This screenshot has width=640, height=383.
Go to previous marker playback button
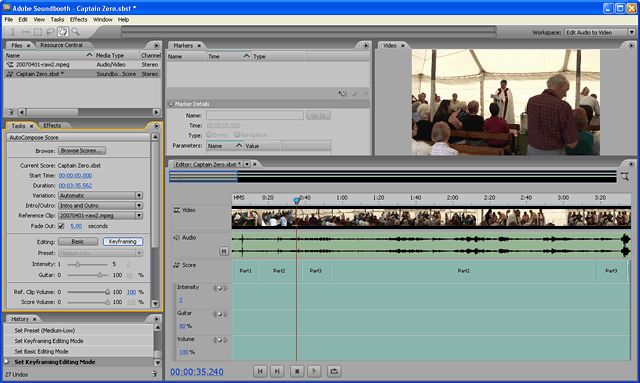[x=260, y=371]
